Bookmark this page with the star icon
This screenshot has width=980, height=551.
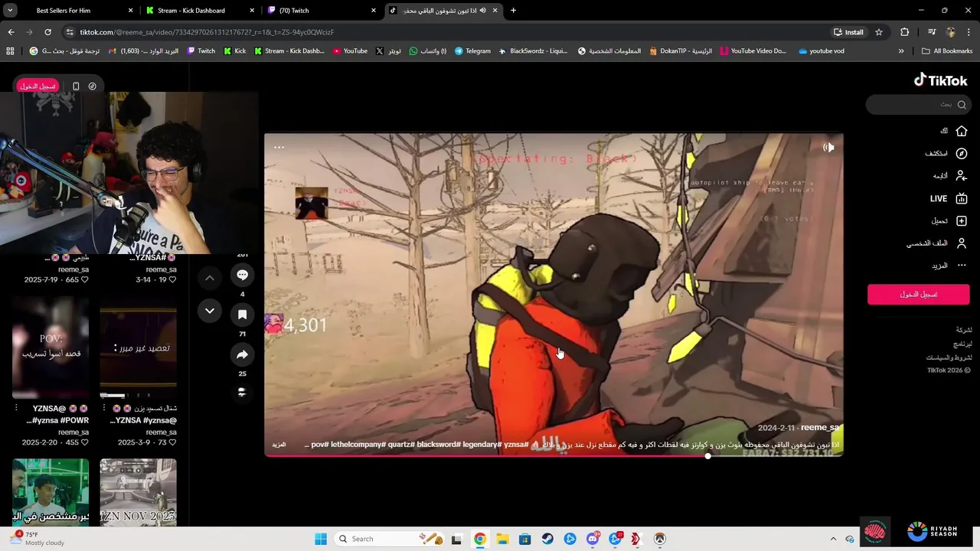coord(879,32)
